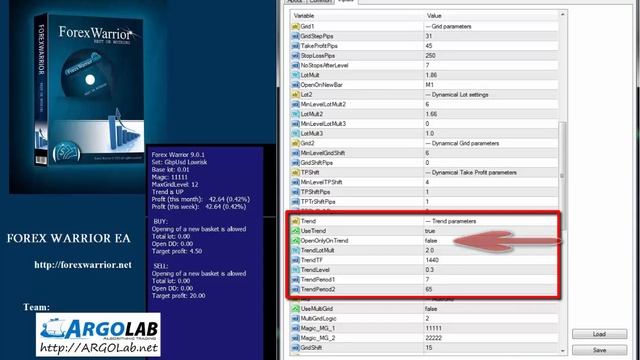Click the '— Dynamical Lot settings' value cell

[491, 95]
